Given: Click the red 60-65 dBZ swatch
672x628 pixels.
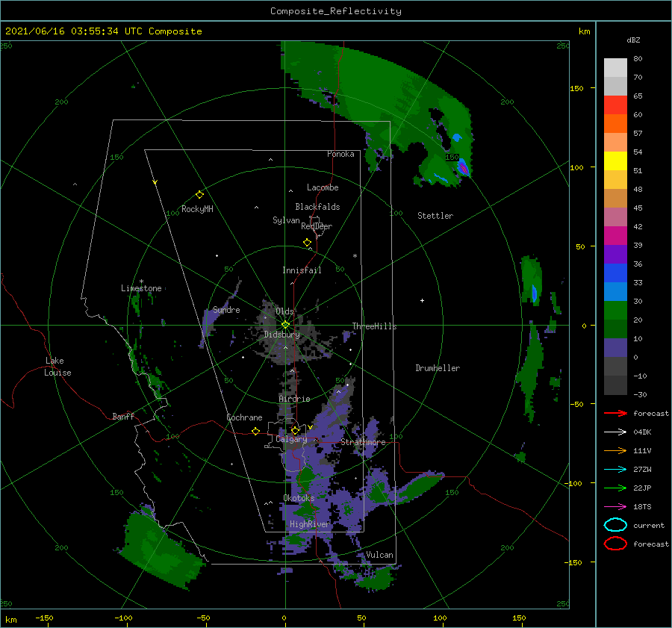Looking at the screenshot, I should pyautogui.click(x=615, y=105).
